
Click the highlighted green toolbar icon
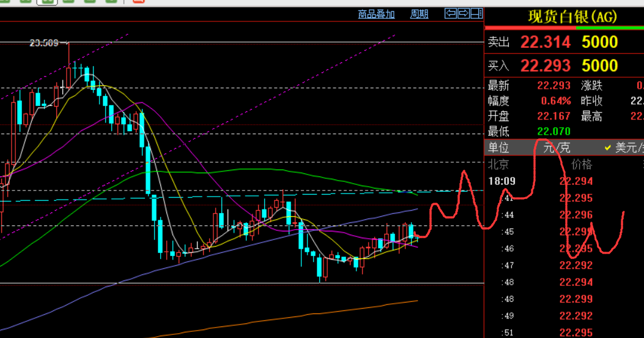pyautogui.click(x=46, y=2)
